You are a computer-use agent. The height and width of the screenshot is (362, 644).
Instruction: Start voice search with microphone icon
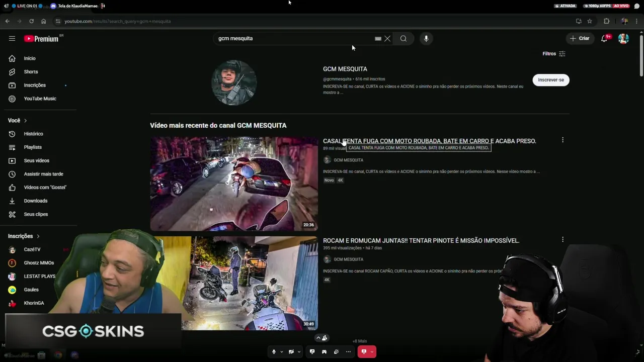click(x=426, y=38)
